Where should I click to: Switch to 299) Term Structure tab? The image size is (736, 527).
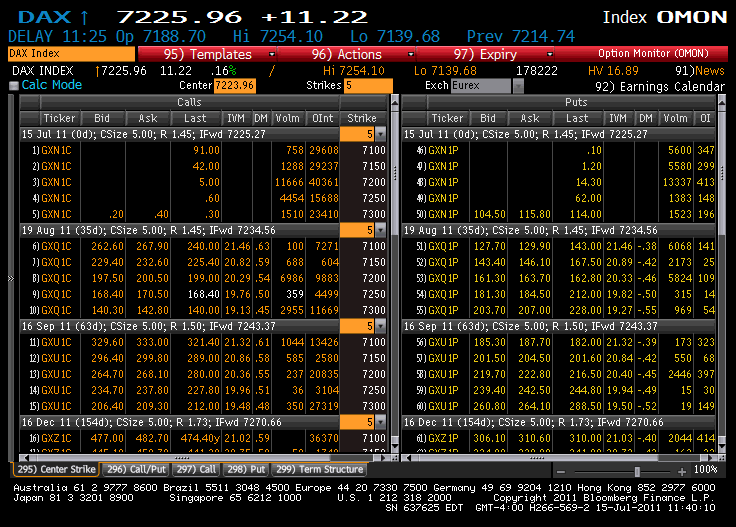pos(319,469)
